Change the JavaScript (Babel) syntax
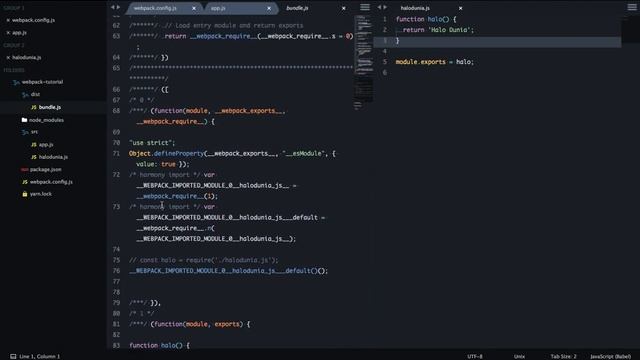This screenshot has height=360, width=640. click(x=611, y=356)
